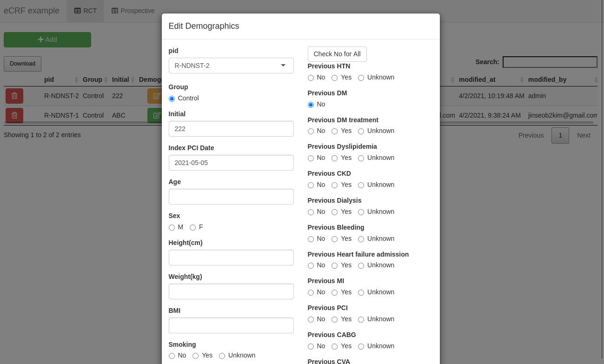Select Unknown for Previous CKD
This screenshot has width=604, height=364.
tap(361, 185)
